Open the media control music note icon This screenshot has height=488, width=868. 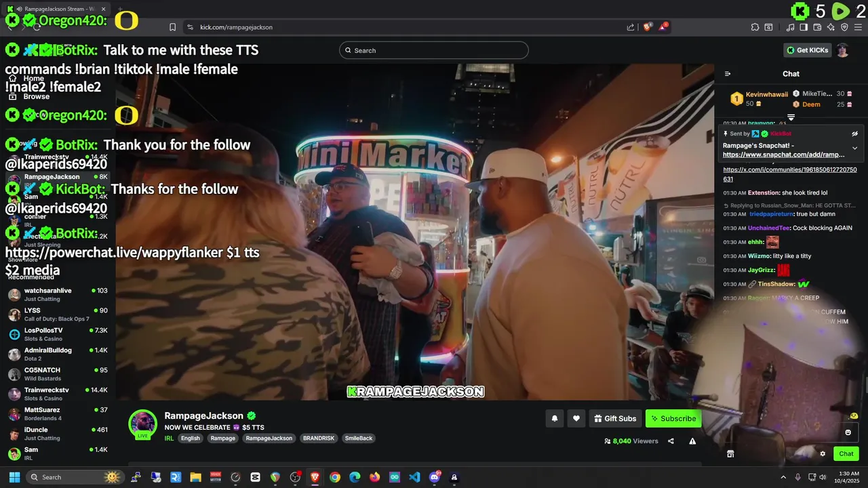791,27
